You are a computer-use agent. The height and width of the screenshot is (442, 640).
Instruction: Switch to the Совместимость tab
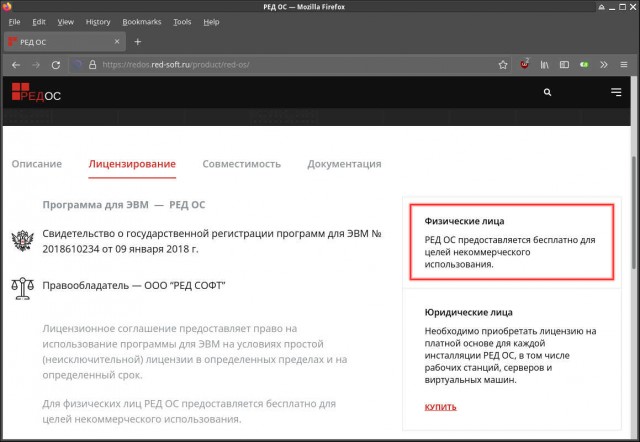click(242, 164)
